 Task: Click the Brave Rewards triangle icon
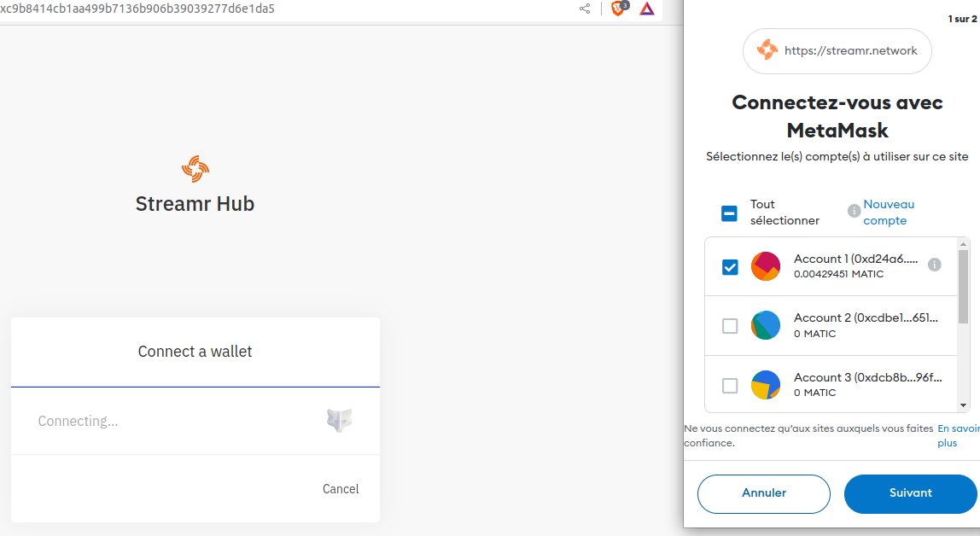647,9
